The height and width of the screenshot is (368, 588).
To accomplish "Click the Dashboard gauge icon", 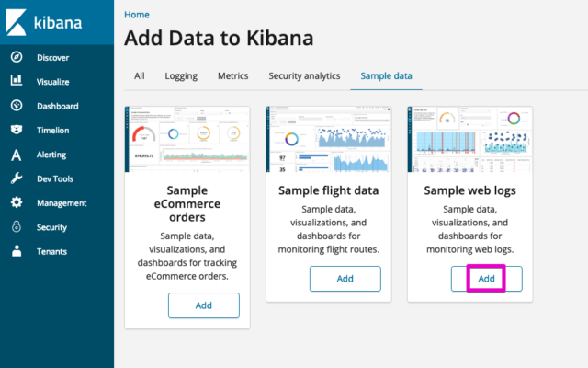I will [17, 106].
